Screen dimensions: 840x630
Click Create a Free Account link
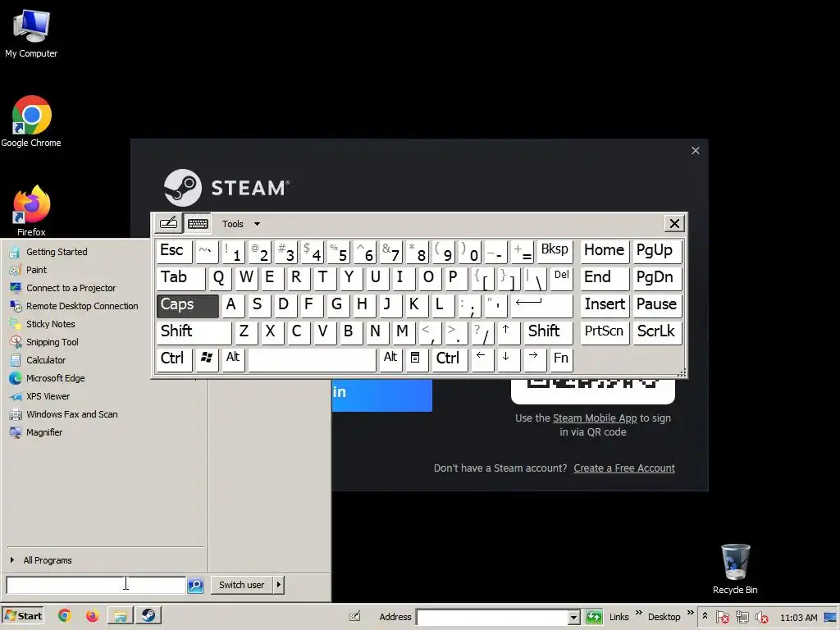[624, 468]
